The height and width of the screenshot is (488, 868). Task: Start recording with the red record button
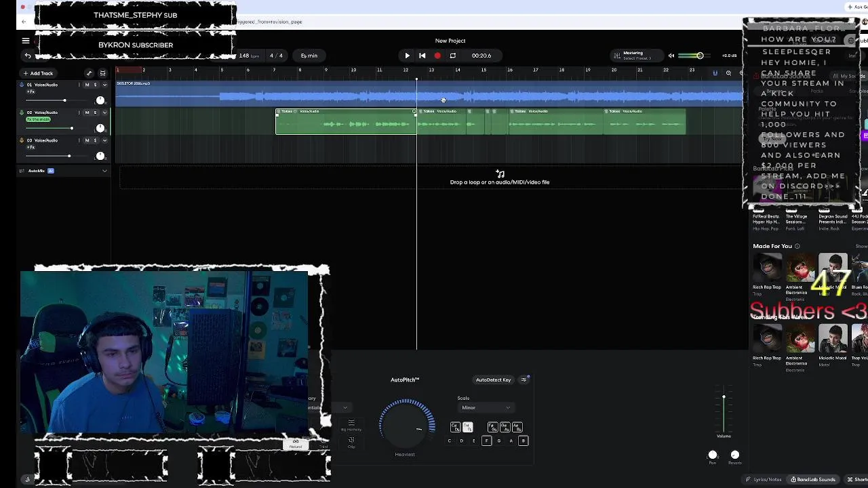[x=437, y=56]
